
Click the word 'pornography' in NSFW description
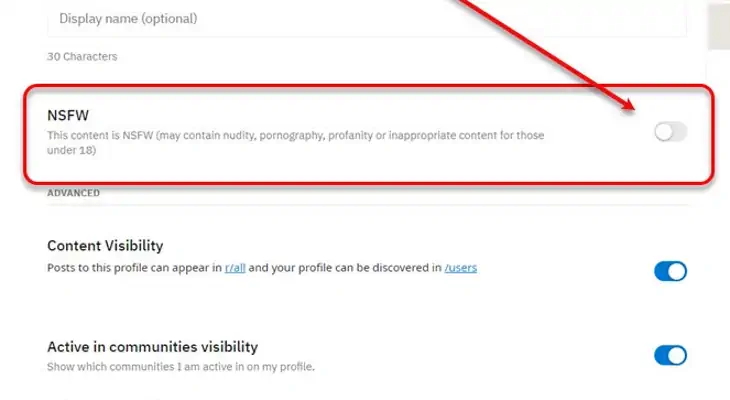pyautogui.click(x=331, y=135)
